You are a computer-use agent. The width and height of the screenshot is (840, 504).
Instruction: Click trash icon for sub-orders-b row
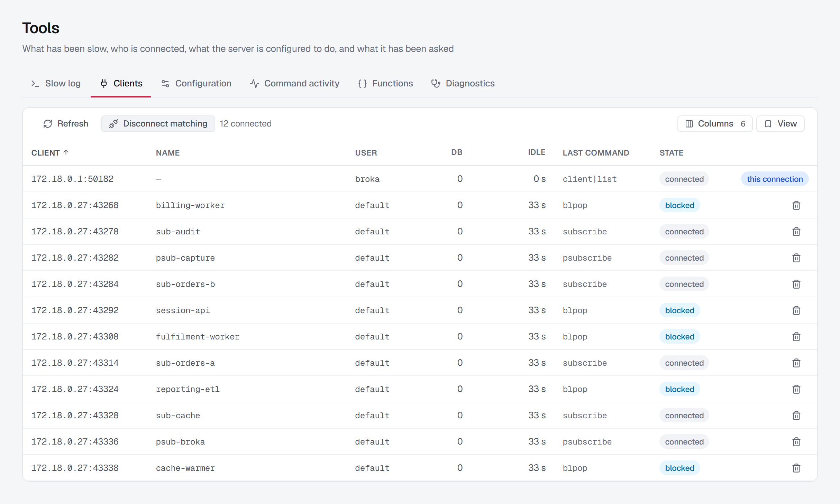point(796,284)
